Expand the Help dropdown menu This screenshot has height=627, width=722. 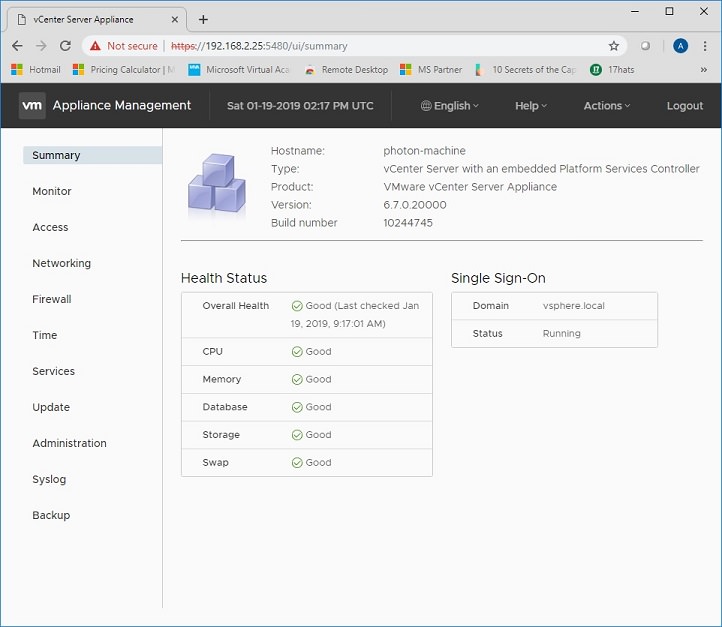point(531,106)
